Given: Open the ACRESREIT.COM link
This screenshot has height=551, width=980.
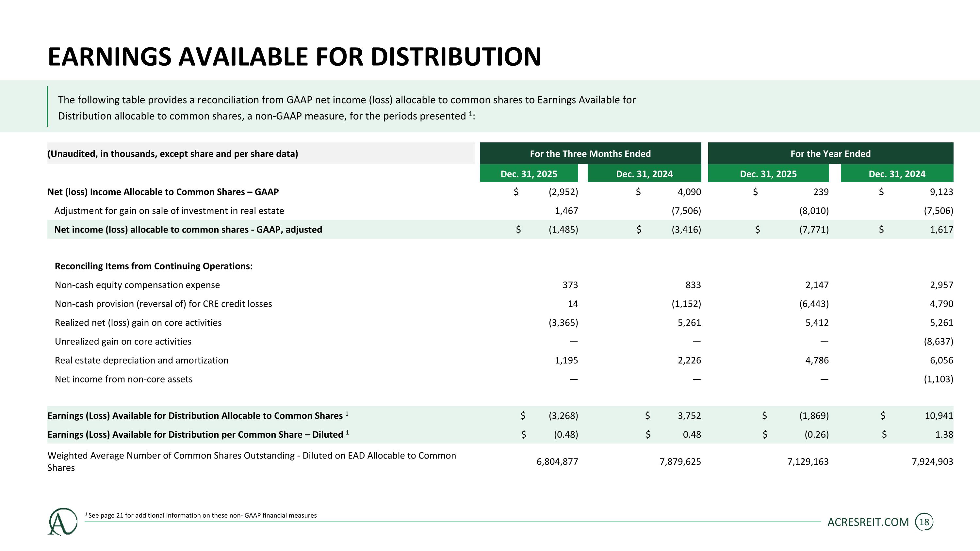Looking at the screenshot, I should pyautogui.click(x=868, y=522).
